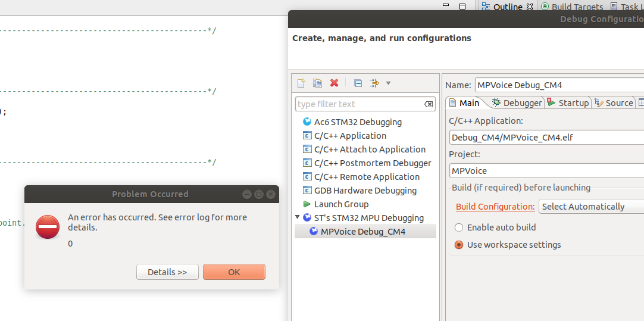Click the New launch configuration icon
This screenshot has height=321, width=644.
coord(301,83)
